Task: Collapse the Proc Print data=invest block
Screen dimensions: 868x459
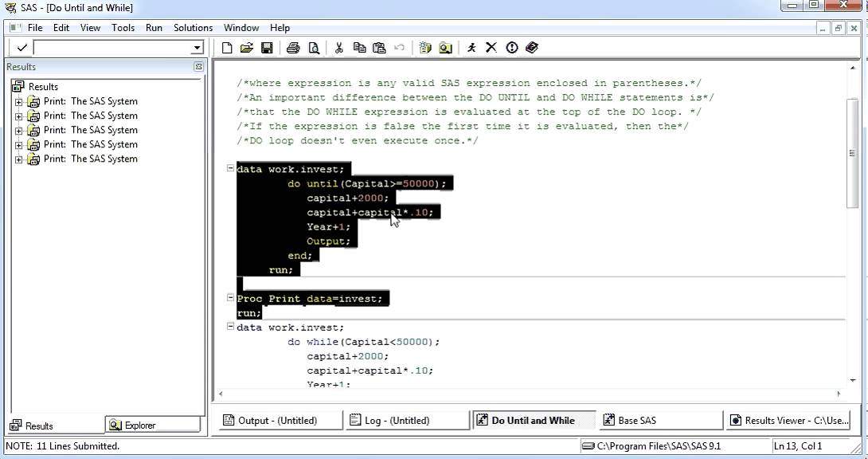Action: [x=230, y=297]
